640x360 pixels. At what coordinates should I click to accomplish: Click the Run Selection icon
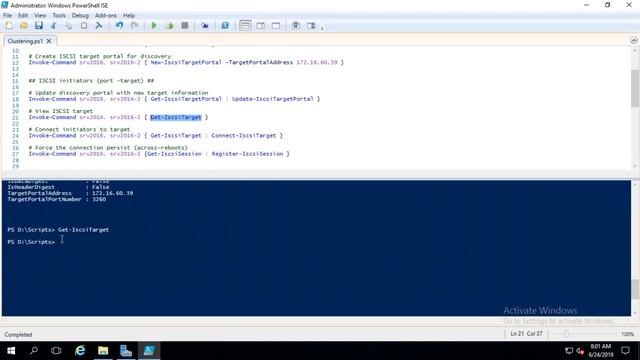pos(170,26)
